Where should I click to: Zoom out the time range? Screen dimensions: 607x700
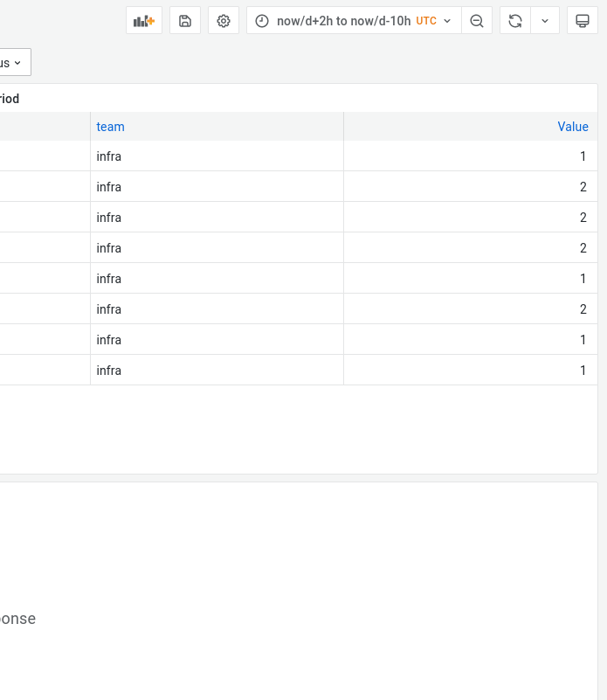click(x=477, y=20)
